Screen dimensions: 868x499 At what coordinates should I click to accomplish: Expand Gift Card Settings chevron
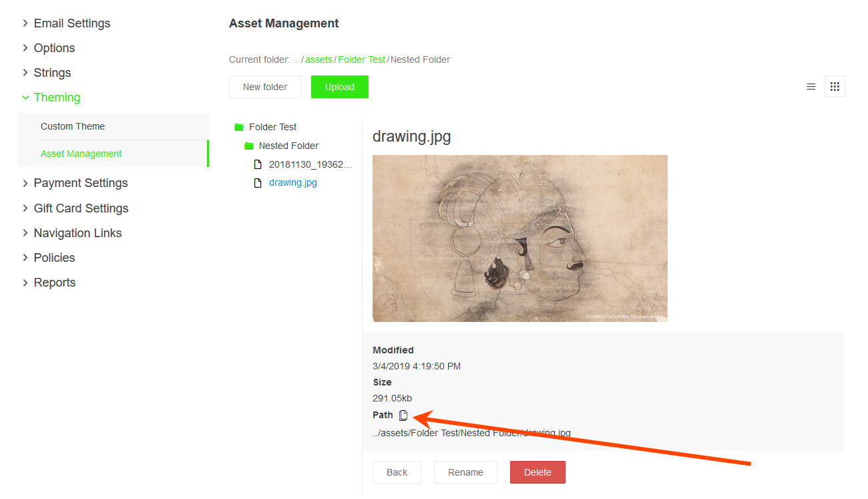pos(25,208)
